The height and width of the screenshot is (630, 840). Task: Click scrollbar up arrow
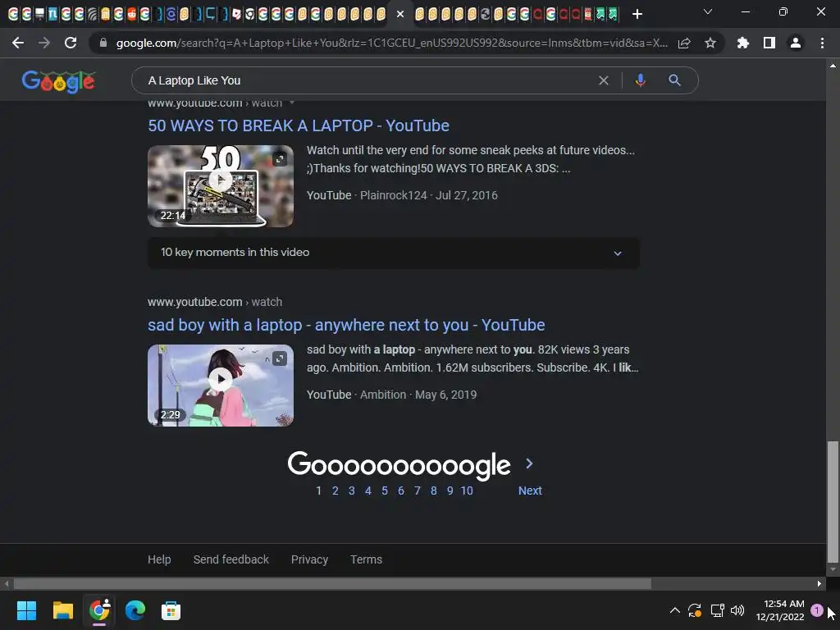click(833, 66)
